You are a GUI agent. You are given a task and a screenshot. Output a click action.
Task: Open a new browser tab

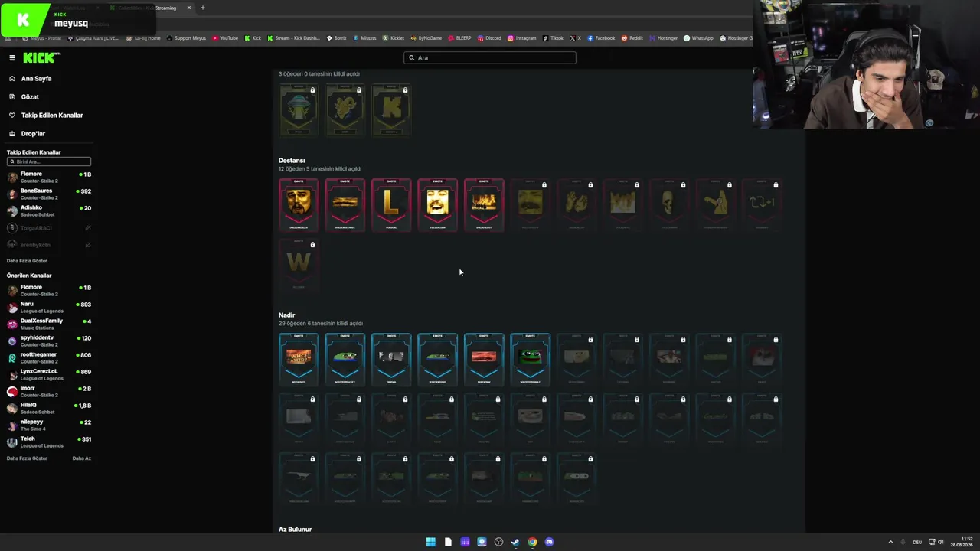pos(203,8)
